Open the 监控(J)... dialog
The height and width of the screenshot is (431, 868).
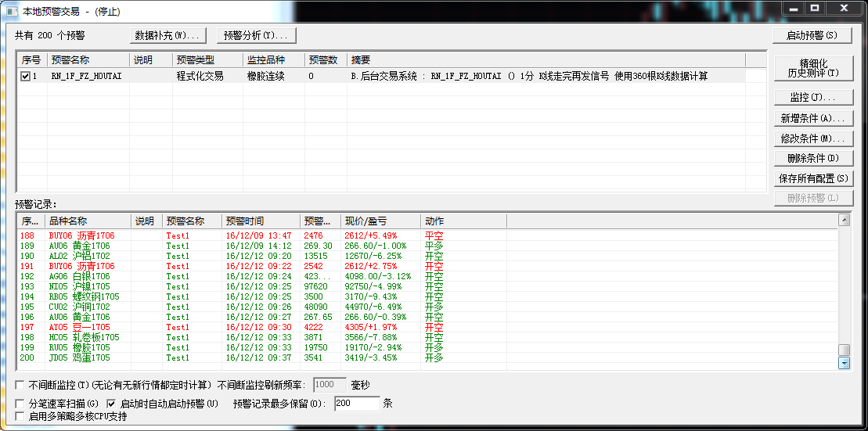[x=812, y=97]
